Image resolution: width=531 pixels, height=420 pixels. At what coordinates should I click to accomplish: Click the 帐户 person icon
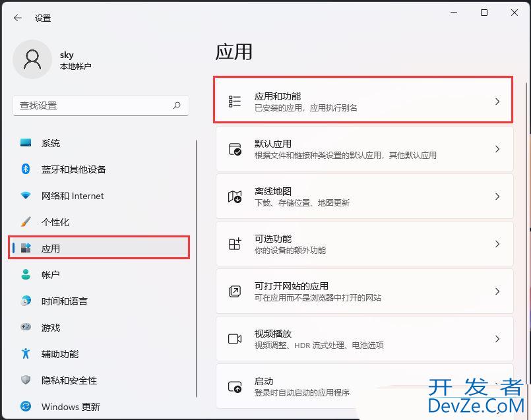(26, 274)
